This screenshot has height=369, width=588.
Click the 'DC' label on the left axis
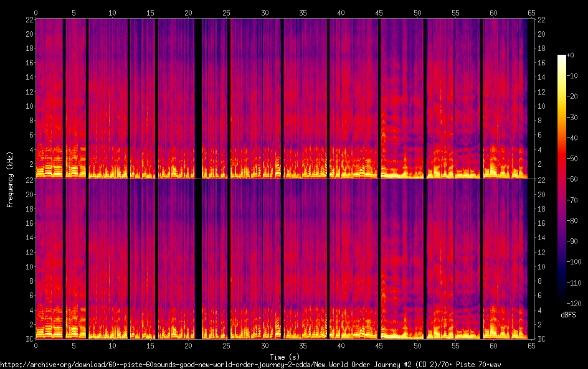[x=29, y=339]
